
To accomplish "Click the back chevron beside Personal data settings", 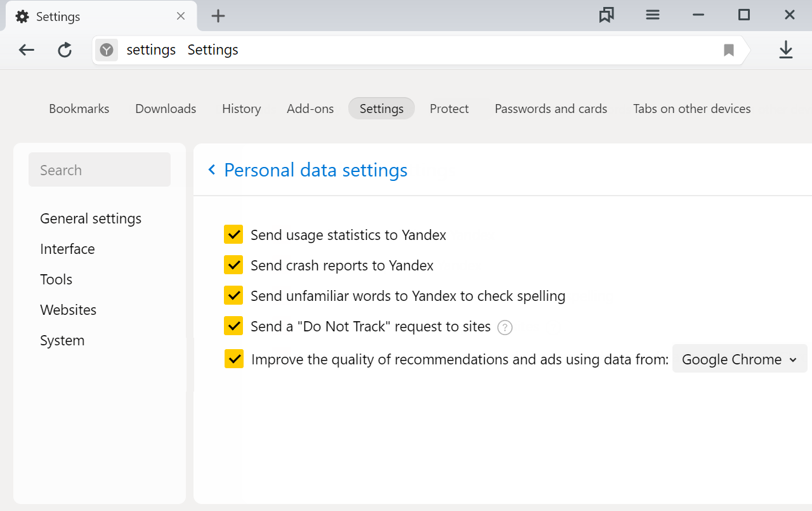I will (x=212, y=169).
